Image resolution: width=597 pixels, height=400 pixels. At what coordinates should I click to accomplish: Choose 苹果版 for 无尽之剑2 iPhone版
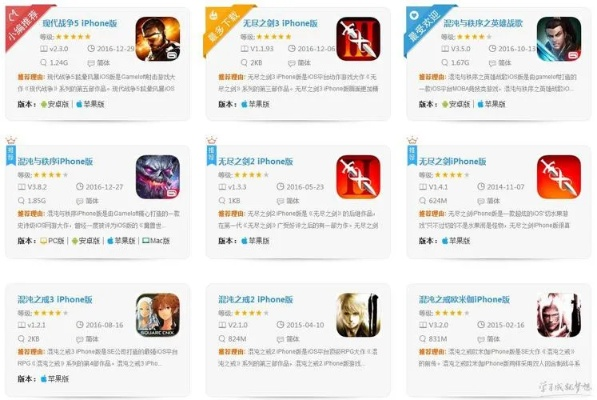click(255, 241)
